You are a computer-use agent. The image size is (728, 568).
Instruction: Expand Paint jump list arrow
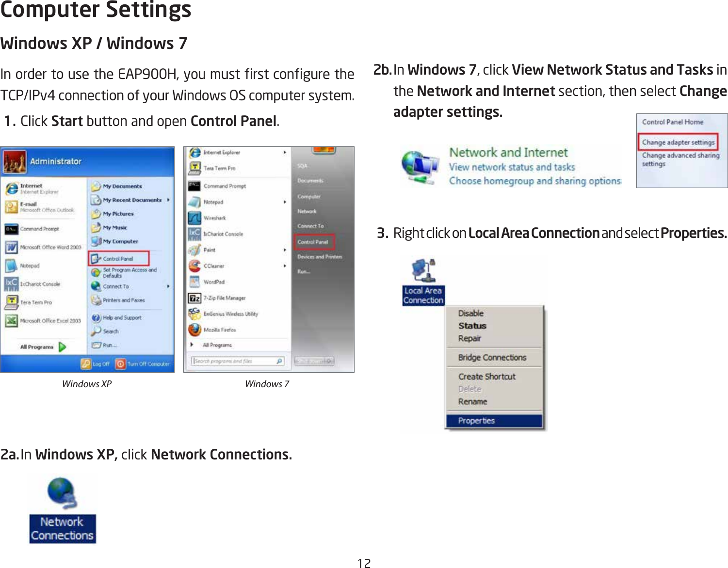click(285, 250)
